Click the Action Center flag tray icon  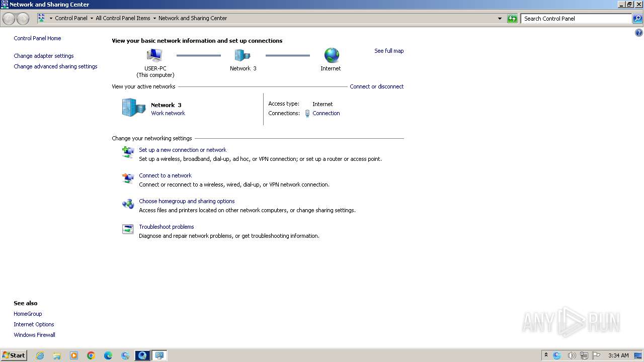click(x=597, y=355)
